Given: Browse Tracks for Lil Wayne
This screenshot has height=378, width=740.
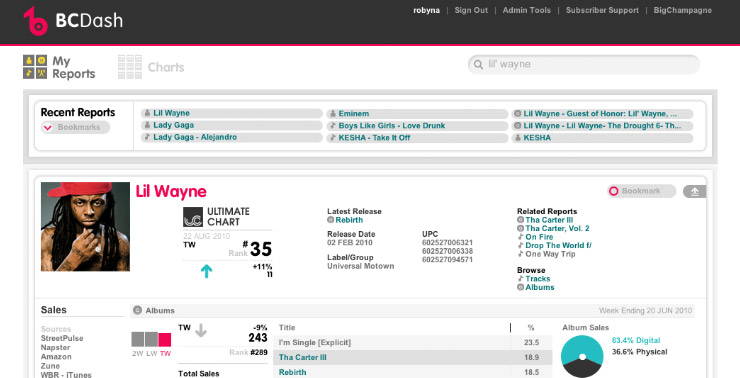Looking at the screenshot, I should coord(538,278).
